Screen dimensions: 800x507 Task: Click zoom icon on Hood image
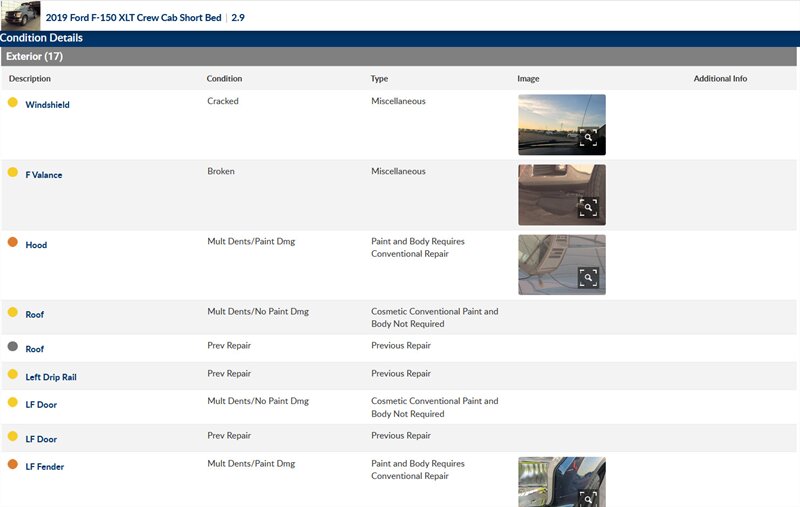coord(589,277)
